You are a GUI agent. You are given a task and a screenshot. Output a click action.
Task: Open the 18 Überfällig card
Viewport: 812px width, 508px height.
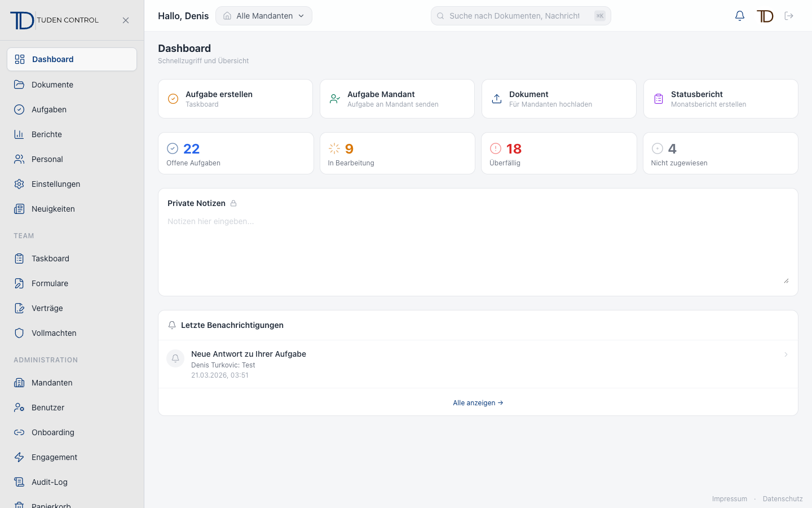[x=559, y=154]
